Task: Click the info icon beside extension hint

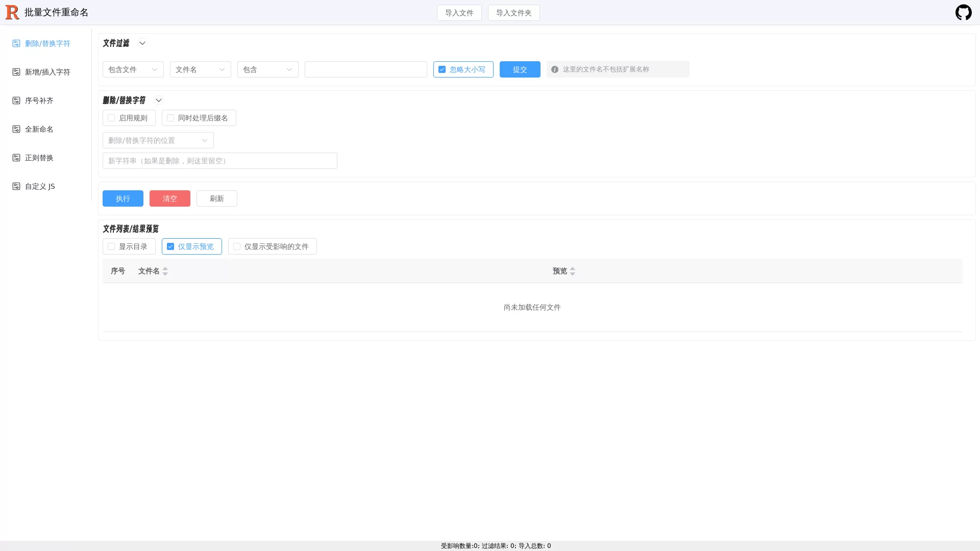Action: click(x=555, y=69)
